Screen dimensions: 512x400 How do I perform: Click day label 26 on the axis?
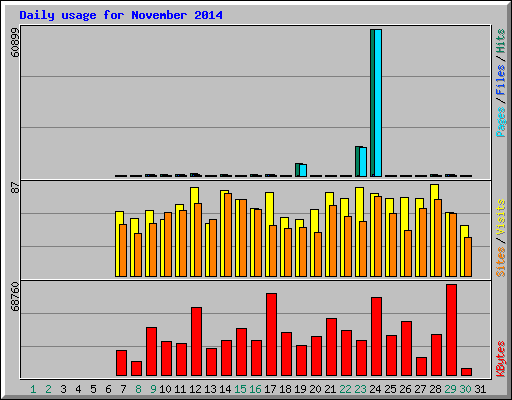point(405,389)
